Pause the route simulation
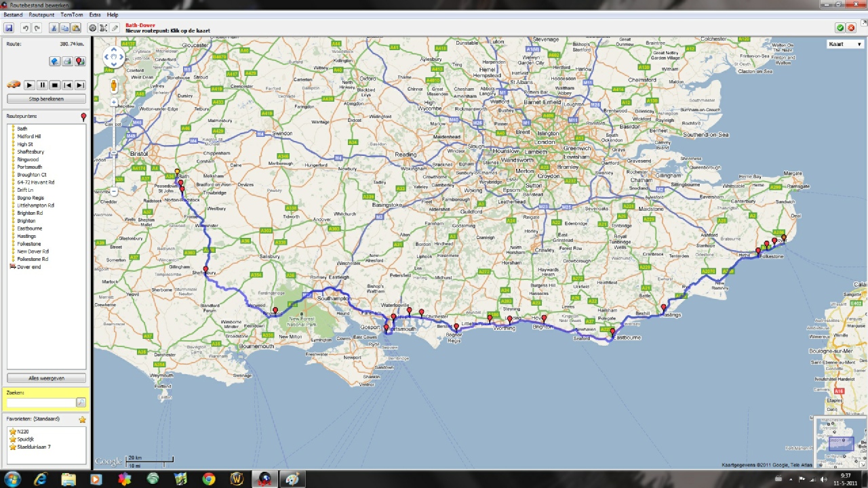 point(42,85)
